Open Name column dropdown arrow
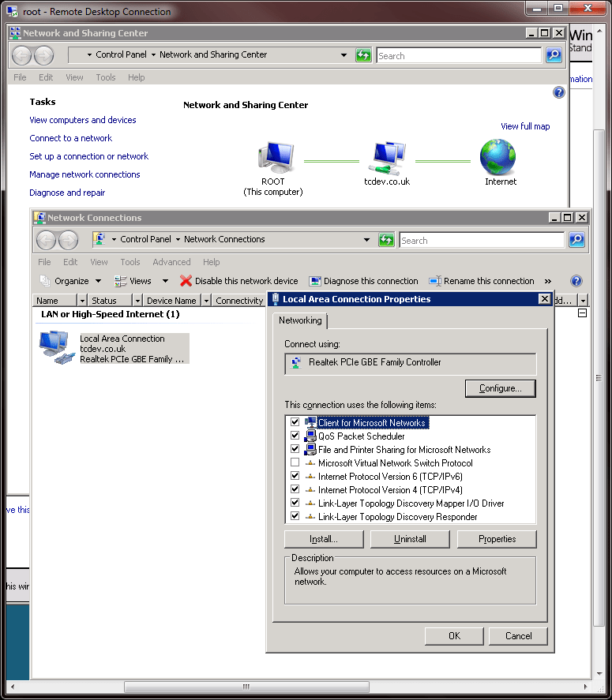This screenshot has height=700, width=612. (82, 301)
